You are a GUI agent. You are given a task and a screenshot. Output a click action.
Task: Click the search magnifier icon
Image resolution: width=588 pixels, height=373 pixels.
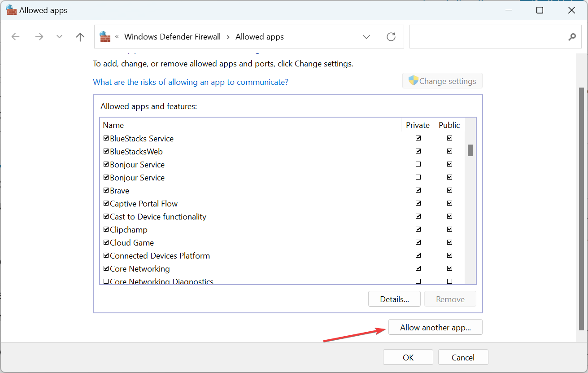pos(572,37)
